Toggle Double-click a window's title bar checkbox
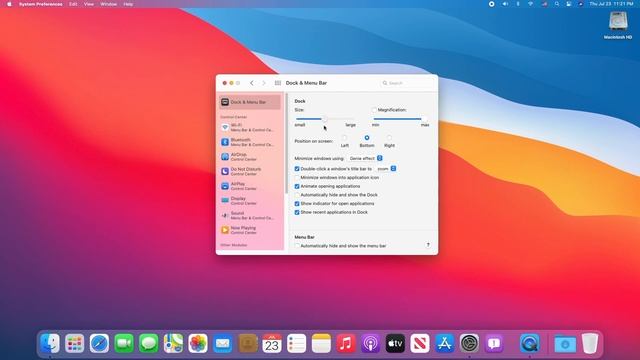Screen dimensions: 640x360 tap(297, 169)
